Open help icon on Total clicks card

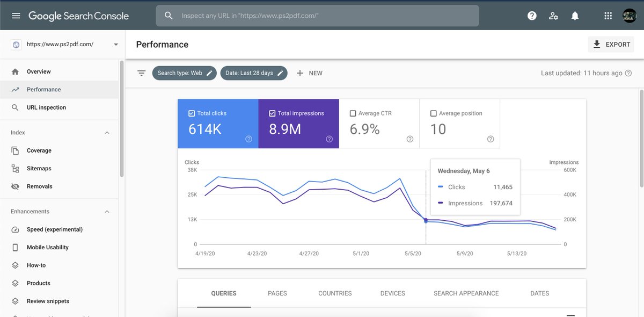248,139
